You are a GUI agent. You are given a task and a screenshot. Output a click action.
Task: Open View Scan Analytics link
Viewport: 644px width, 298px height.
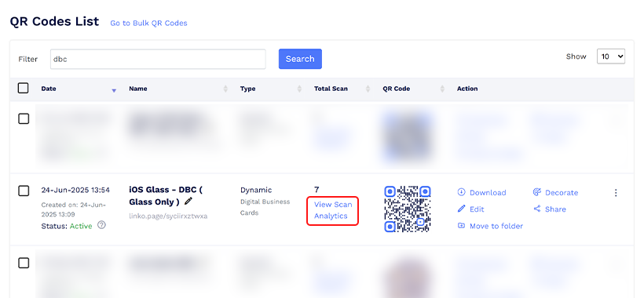pos(333,210)
